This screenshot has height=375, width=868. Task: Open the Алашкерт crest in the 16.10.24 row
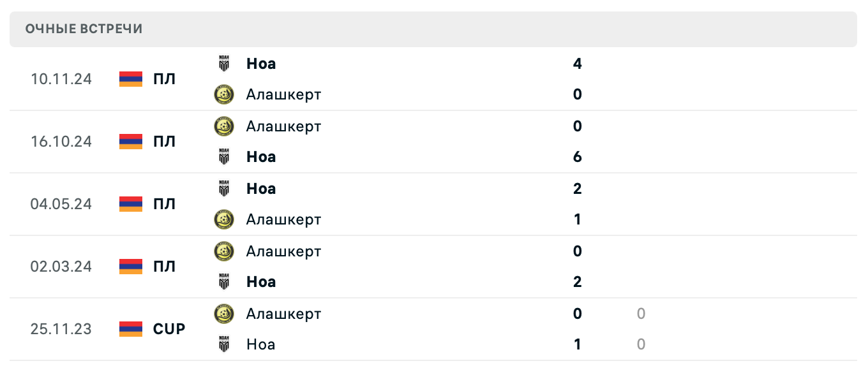(224, 126)
